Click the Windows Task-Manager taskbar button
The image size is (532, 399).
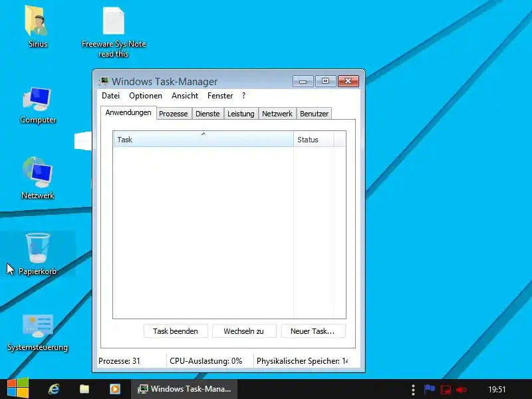point(184,389)
